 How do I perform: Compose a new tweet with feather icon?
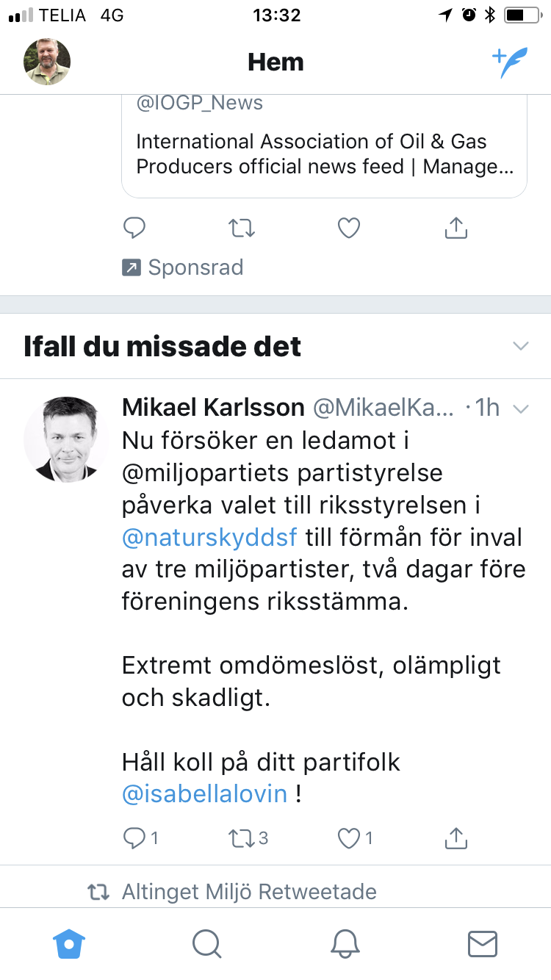pos(509,63)
